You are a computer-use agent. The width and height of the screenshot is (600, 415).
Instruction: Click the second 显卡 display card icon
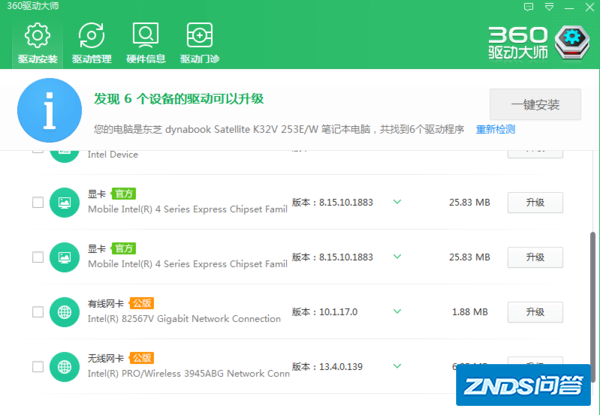click(x=64, y=257)
